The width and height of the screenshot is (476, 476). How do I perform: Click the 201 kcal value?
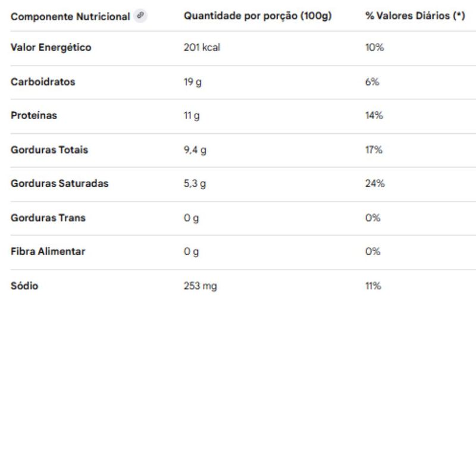pyautogui.click(x=202, y=48)
